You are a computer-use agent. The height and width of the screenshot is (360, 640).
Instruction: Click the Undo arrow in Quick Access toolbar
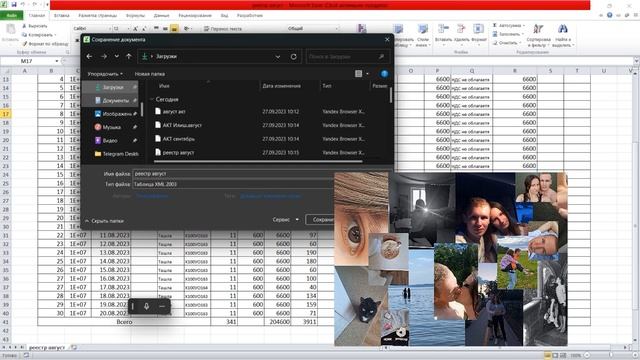click(23, 4)
